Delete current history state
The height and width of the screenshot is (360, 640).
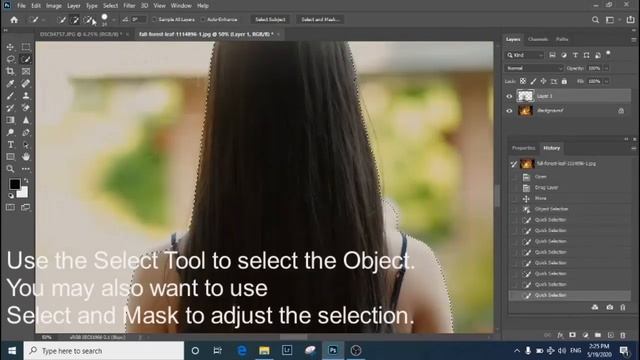click(x=623, y=307)
